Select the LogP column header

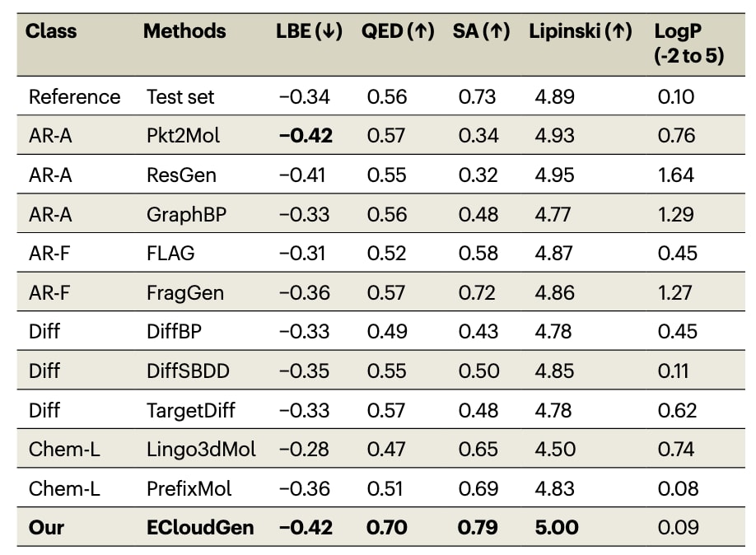pos(688,44)
